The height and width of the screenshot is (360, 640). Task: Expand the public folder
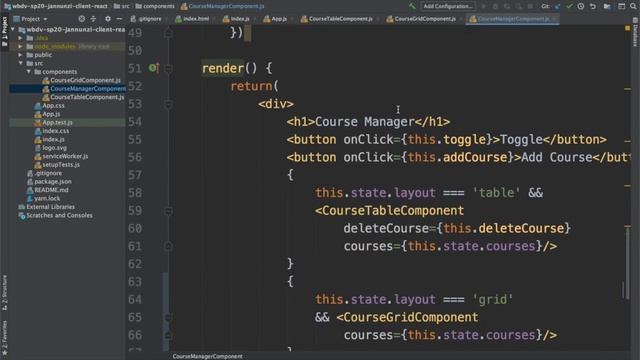click(20, 55)
